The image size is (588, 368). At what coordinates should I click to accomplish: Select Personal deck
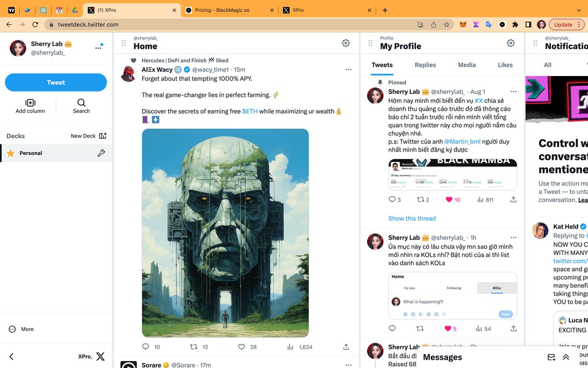pyautogui.click(x=56, y=153)
